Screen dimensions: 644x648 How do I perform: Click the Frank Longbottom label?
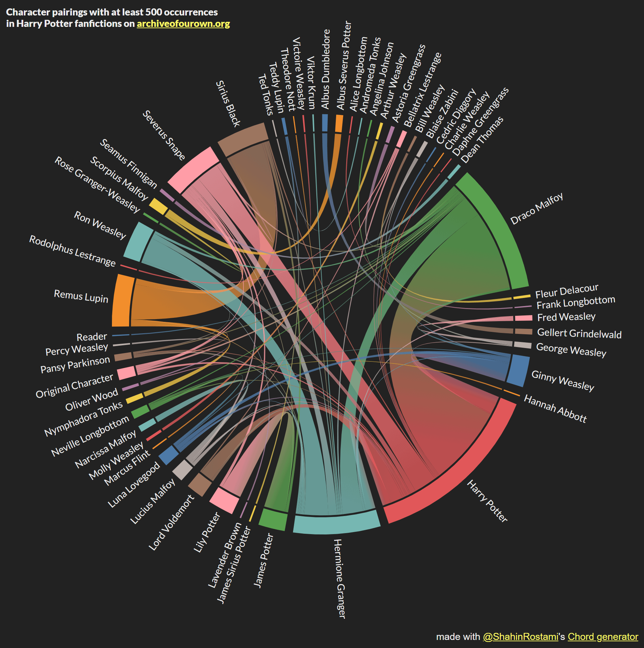point(576,302)
